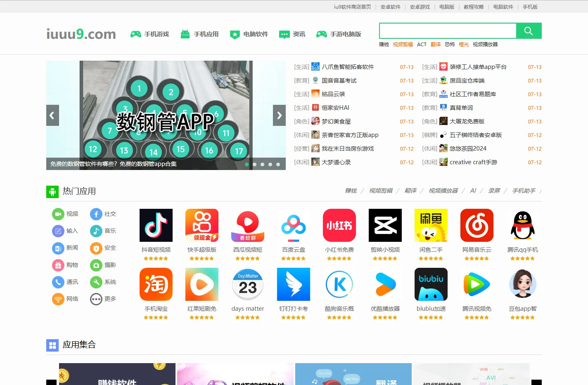Viewport: 588px width, 385px height.
Task: Open the 电脑软件 navigation menu
Action: point(249,34)
